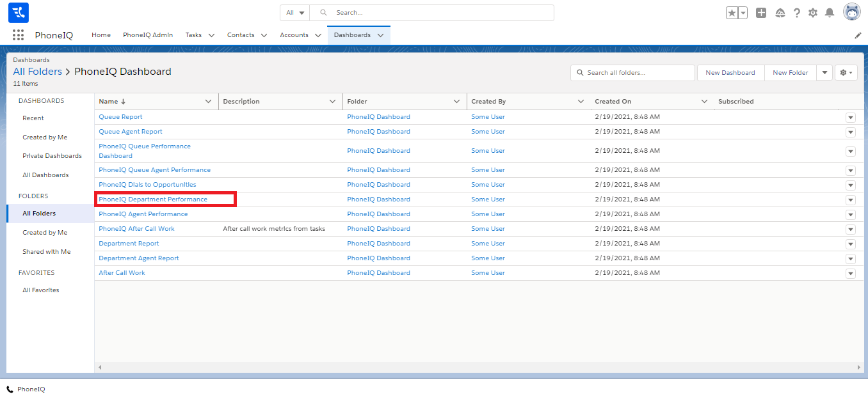Image resolution: width=868 pixels, height=399 pixels.
Task: Open the Accounts tab
Action: 294,35
